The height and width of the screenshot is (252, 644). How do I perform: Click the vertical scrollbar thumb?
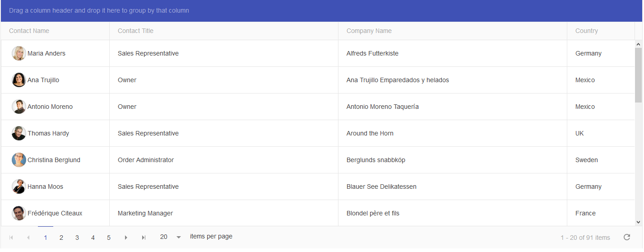(638, 75)
